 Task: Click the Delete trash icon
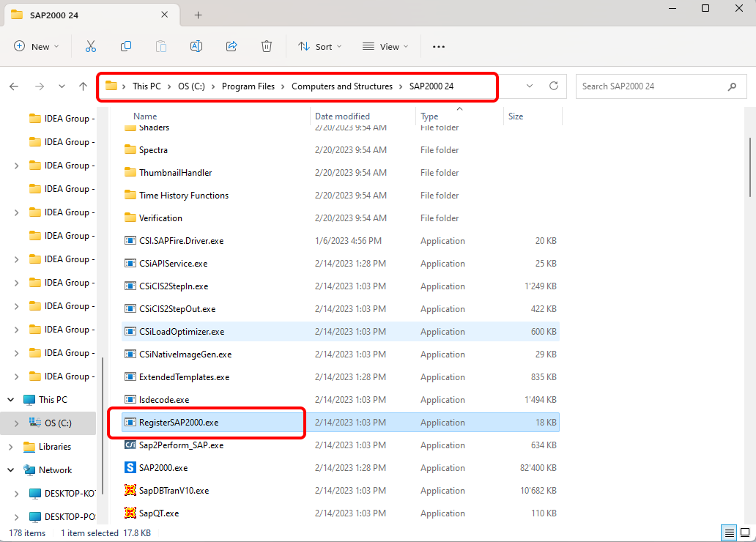pyautogui.click(x=267, y=46)
